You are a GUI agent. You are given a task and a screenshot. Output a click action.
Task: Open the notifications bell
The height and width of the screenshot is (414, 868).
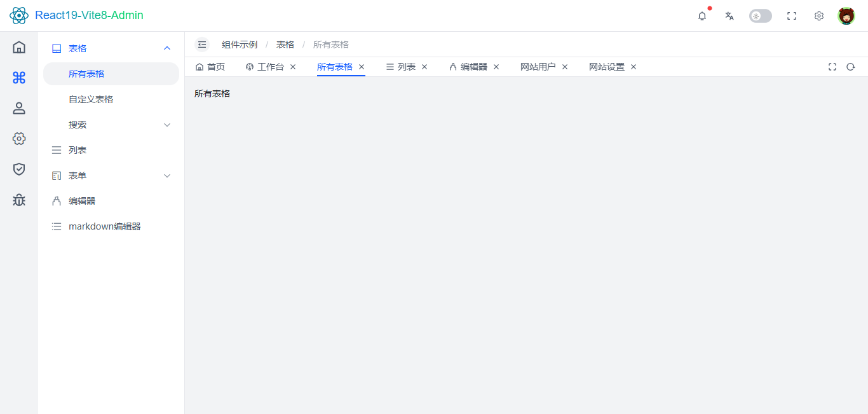[x=702, y=16]
